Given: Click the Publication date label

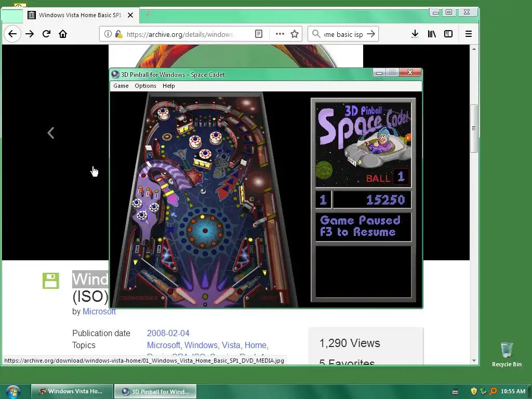Looking at the screenshot, I should pyautogui.click(x=101, y=333).
